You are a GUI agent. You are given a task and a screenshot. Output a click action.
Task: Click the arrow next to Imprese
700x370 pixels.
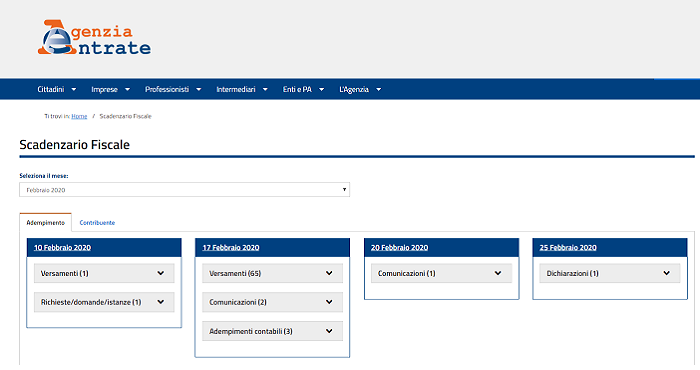coord(127,90)
